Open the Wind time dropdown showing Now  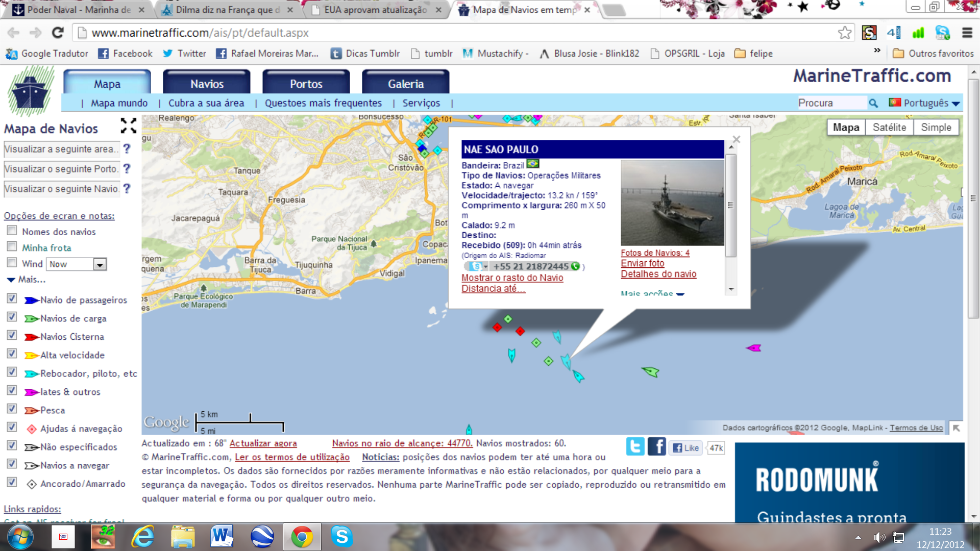77,264
